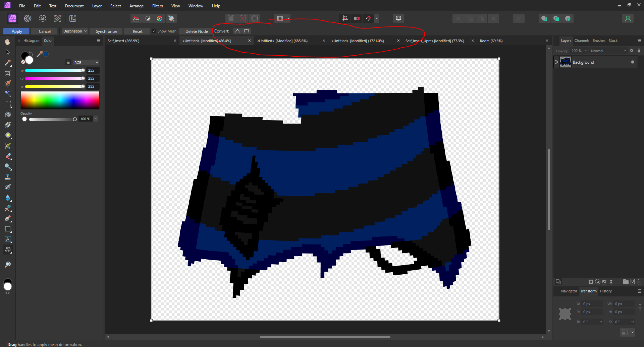Toggle visibility of Background layer
644x347 pixels.
633,62
